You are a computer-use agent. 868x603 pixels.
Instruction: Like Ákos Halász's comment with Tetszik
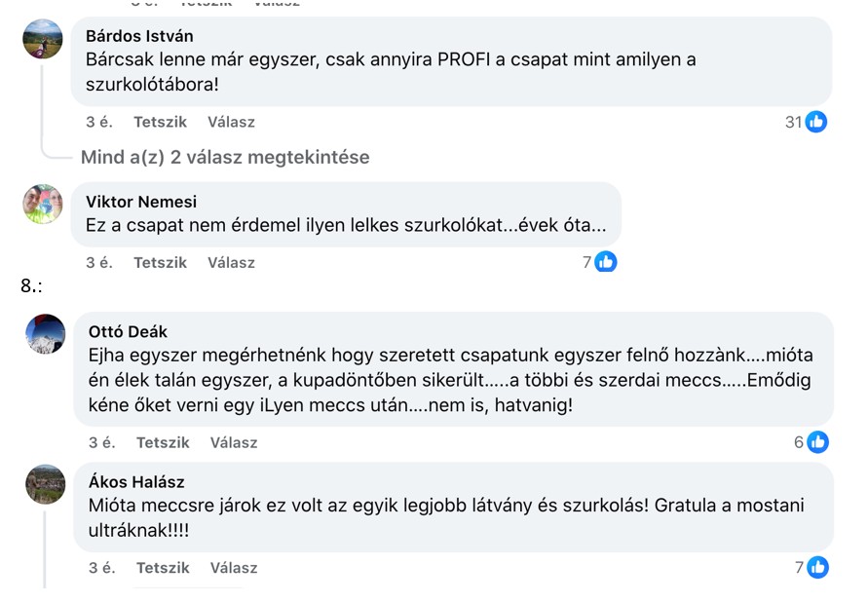[x=163, y=567]
